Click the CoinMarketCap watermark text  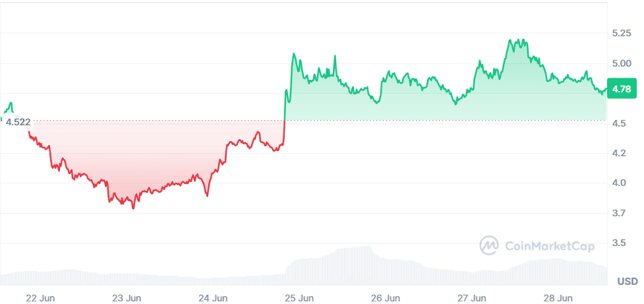pos(549,246)
